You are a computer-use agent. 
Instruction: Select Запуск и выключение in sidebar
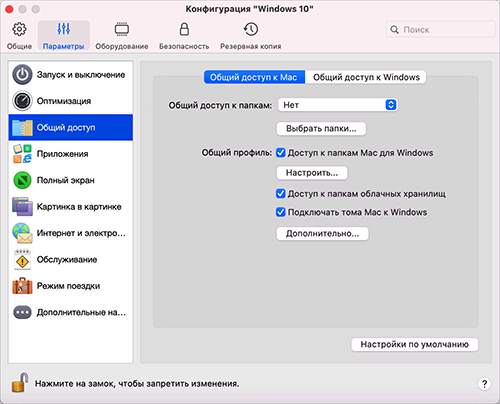[71, 74]
